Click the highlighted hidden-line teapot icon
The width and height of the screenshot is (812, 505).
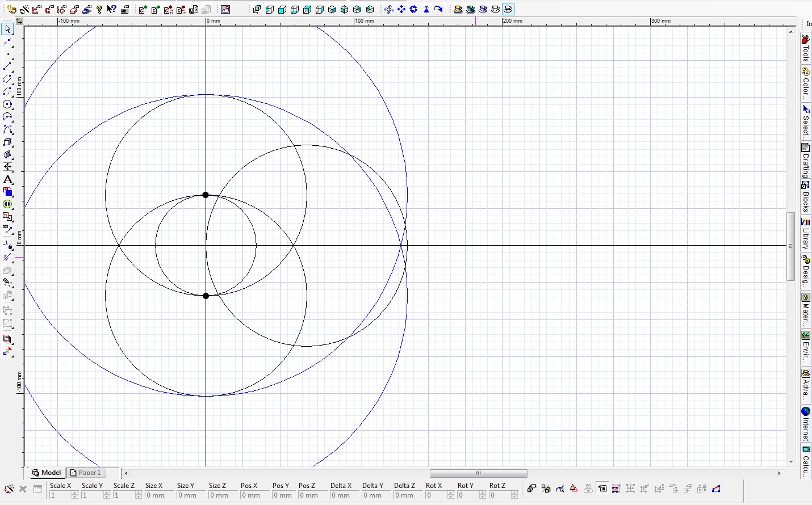pos(508,9)
